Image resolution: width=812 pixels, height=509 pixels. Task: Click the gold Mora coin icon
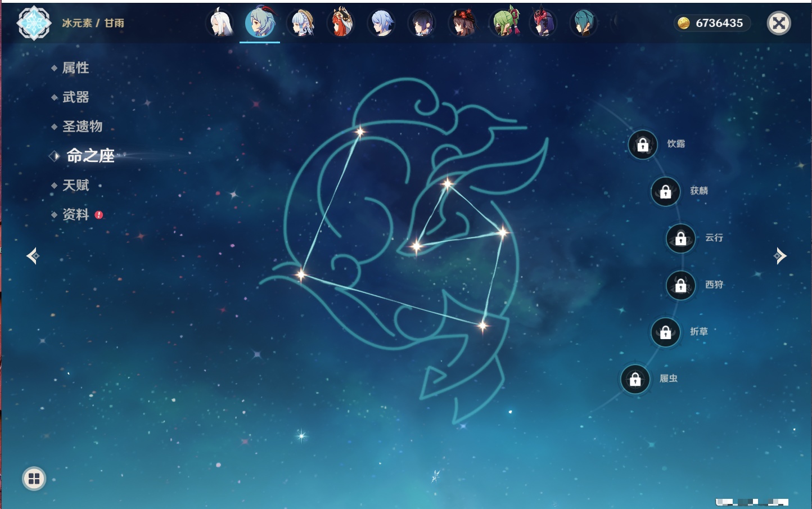(x=683, y=23)
